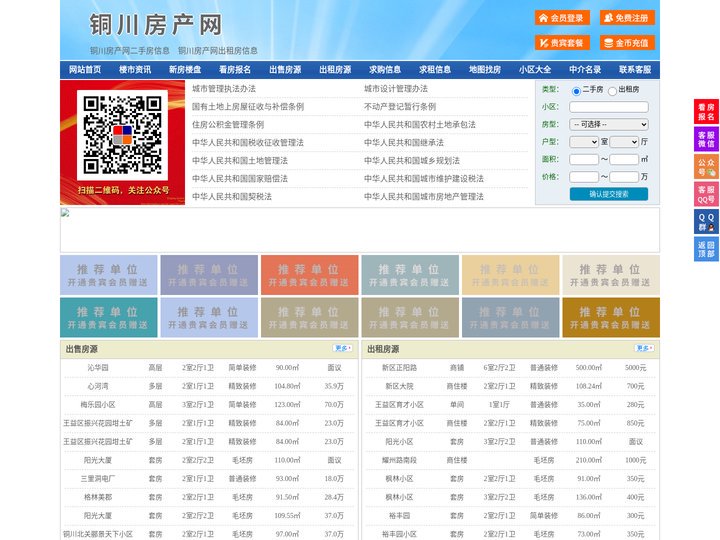
Task: Go to 小区大全 in the nav bar
Action: [x=535, y=70]
